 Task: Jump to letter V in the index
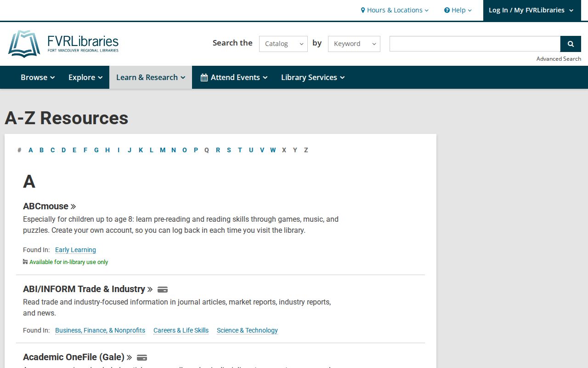[x=262, y=150]
